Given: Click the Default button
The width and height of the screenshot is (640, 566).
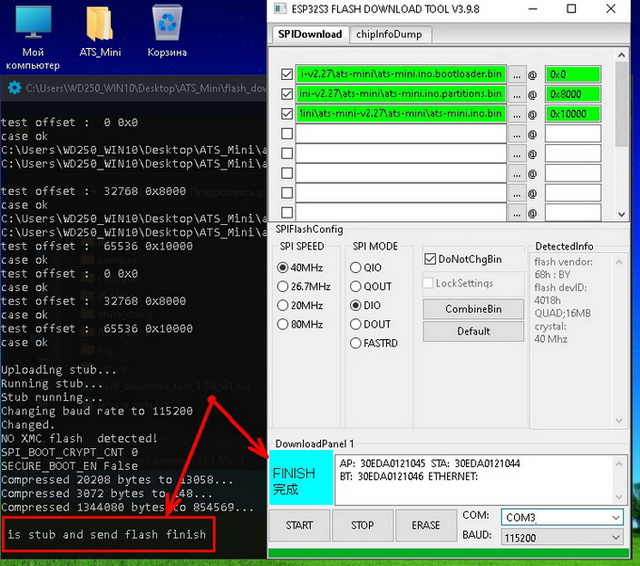Looking at the screenshot, I should pos(473,331).
